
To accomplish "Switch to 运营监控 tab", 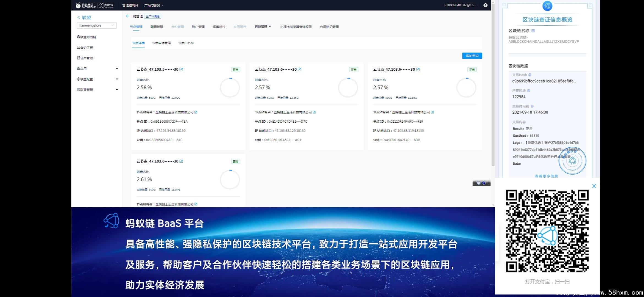I will [219, 27].
